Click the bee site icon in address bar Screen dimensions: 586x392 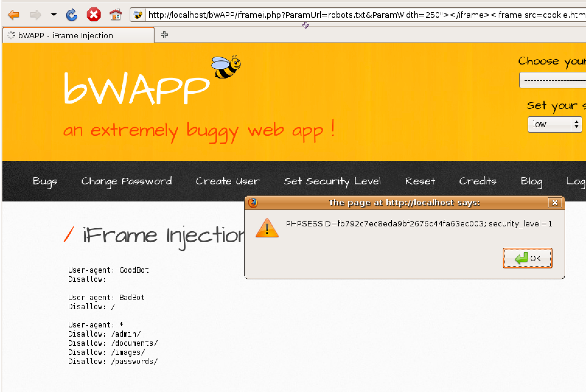point(138,15)
